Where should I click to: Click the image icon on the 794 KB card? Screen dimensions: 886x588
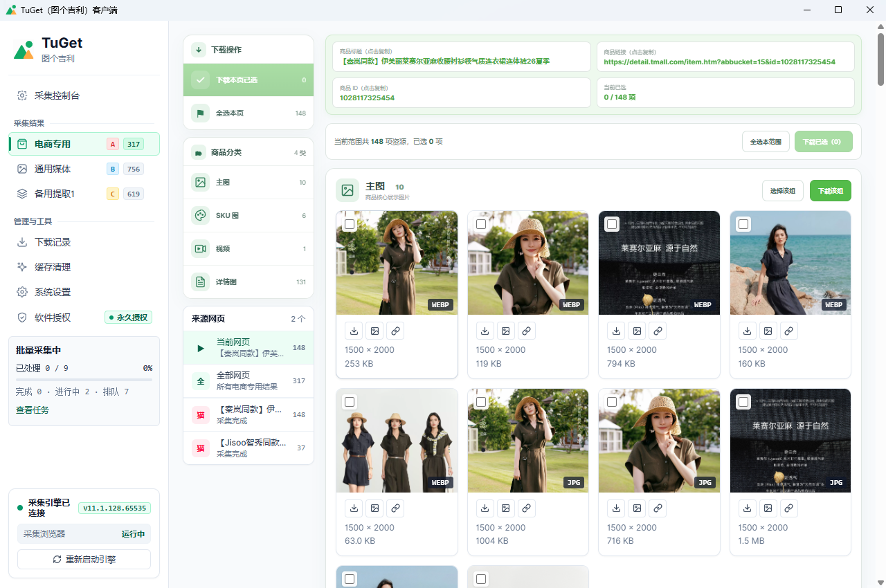coord(637,331)
